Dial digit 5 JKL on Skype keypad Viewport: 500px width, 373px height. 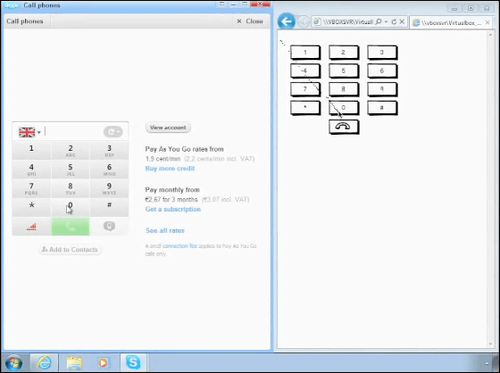pyautogui.click(x=70, y=169)
